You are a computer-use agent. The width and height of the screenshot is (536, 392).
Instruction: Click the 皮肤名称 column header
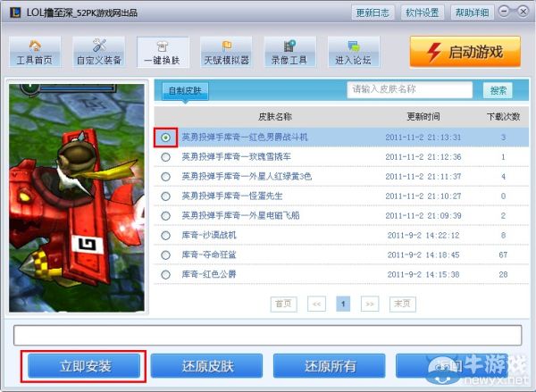pos(275,117)
